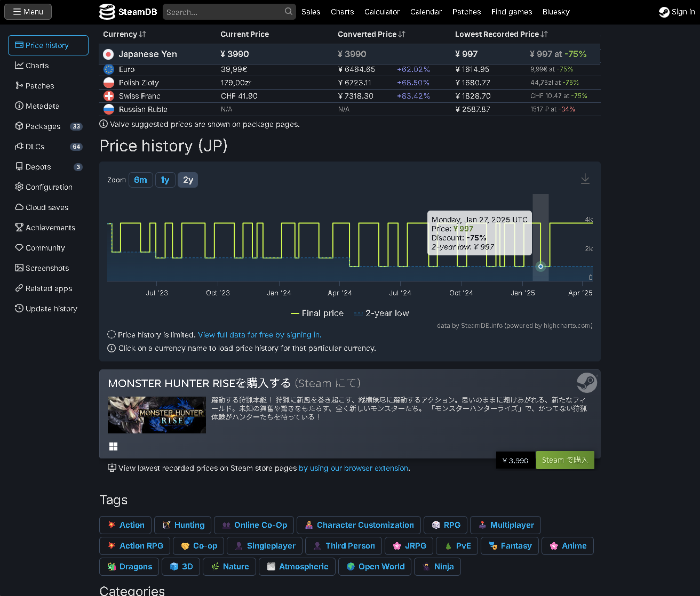Open Sales in top navigation
This screenshot has width=700, height=596.
point(311,12)
